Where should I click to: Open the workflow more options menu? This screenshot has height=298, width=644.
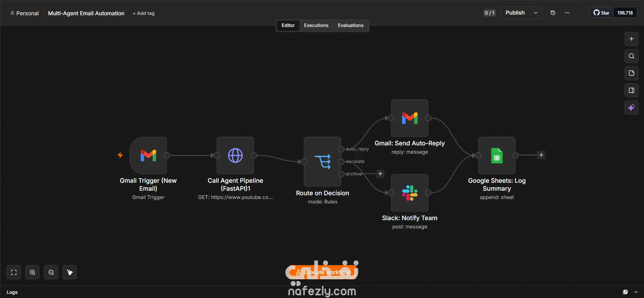pos(567,13)
